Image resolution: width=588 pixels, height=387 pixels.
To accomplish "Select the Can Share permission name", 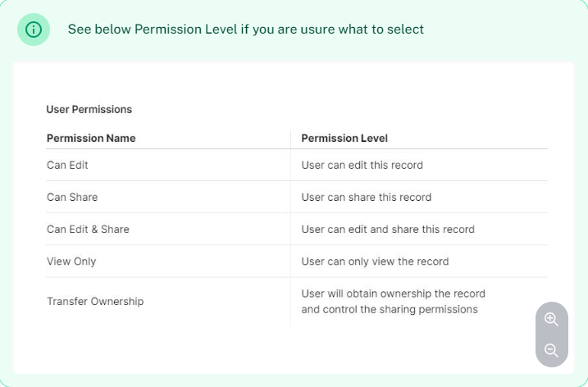I will click(72, 198).
